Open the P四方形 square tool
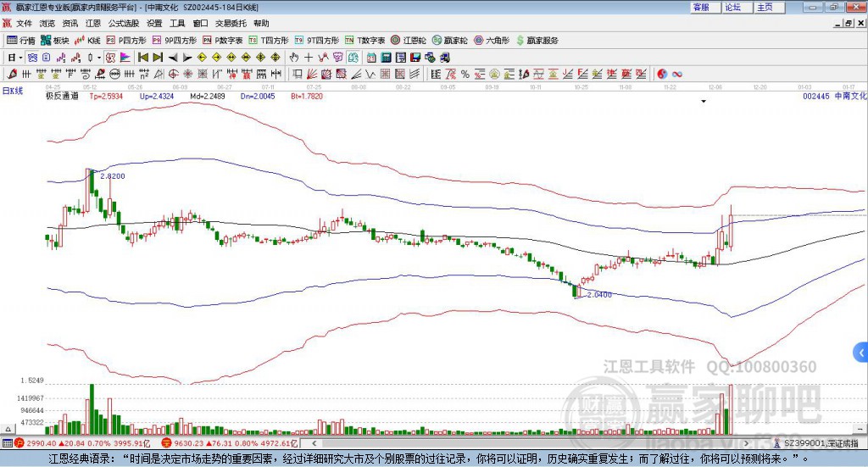The image size is (868, 467). coord(126,41)
